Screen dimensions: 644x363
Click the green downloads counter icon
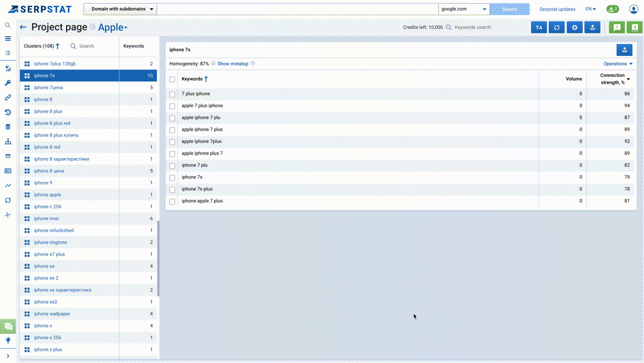612,9
